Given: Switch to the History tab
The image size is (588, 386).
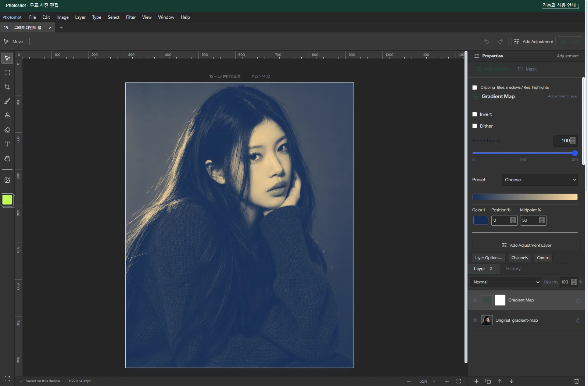Looking at the screenshot, I should [513, 269].
